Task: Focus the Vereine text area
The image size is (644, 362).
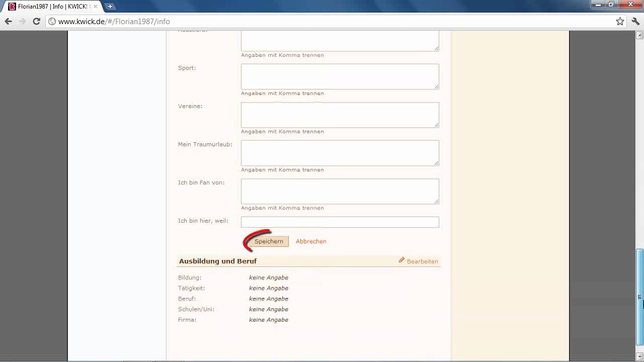Action: pos(340,115)
